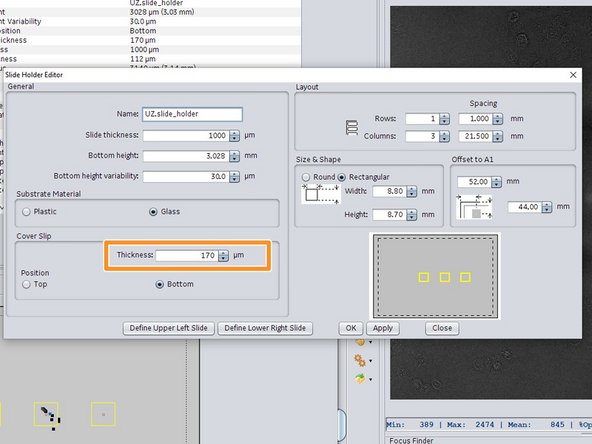Adjust the 44.00 offset spinner
Image resolution: width=592 pixels, height=444 pixels.
coord(547,207)
